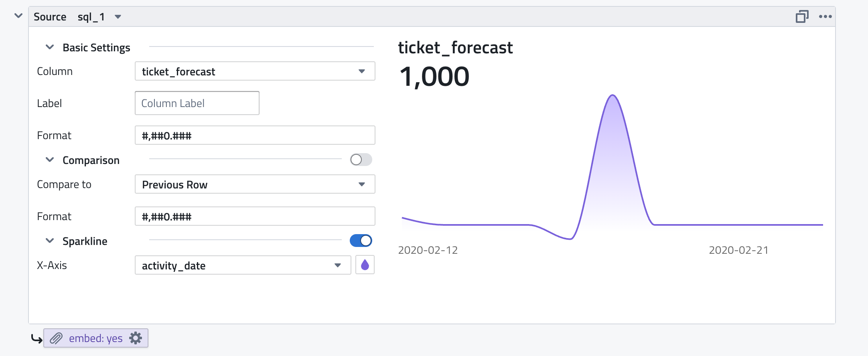Open the X-Axis activity_date dropdown

tap(243, 265)
